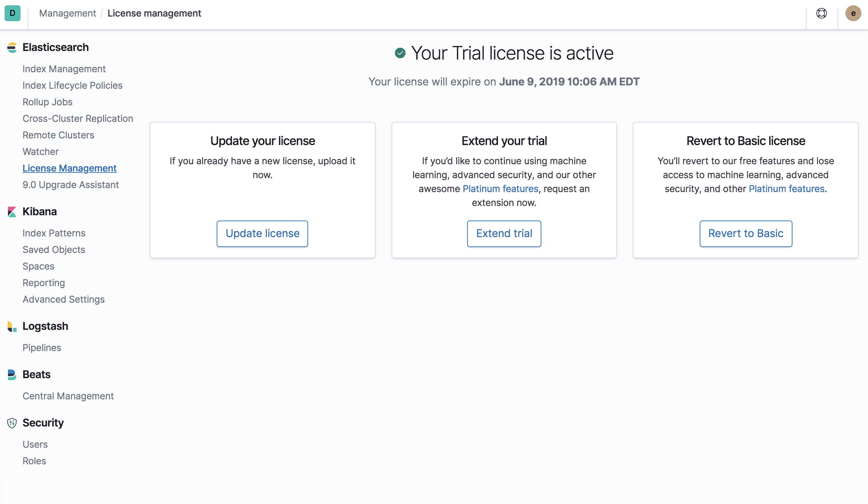
Task: Go to Management breadcrumb
Action: coord(68,14)
